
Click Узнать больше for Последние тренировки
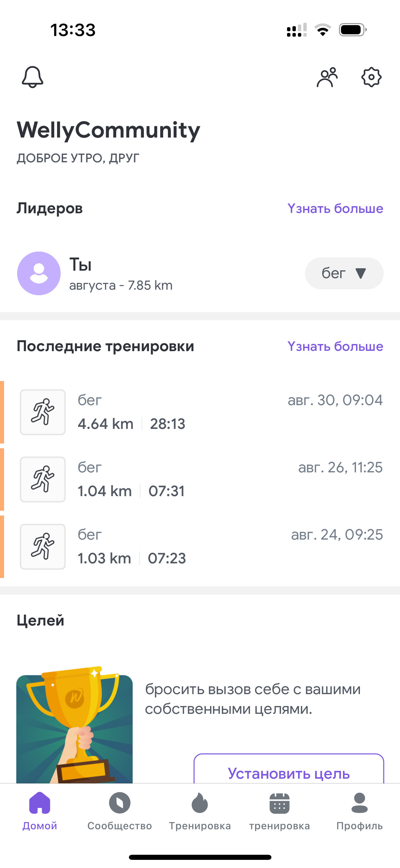pos(335,346)
